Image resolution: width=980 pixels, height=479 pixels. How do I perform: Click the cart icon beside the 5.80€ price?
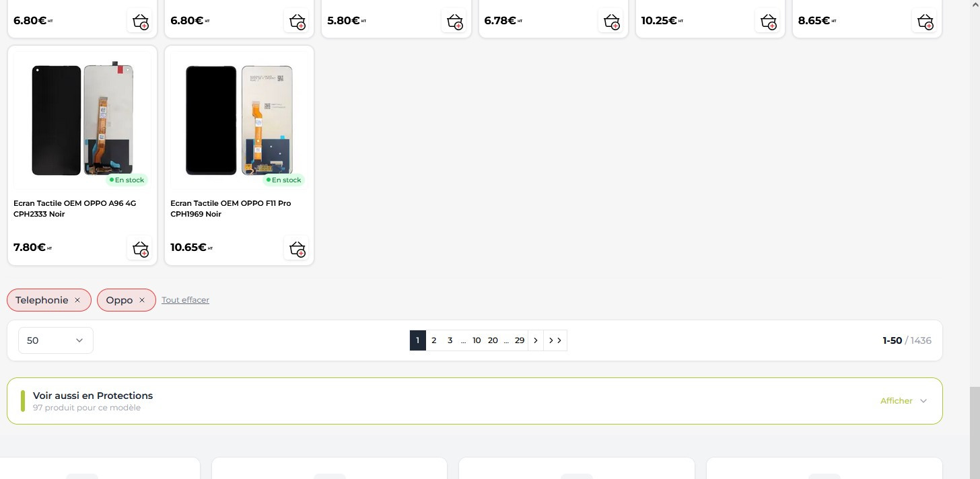454,21
